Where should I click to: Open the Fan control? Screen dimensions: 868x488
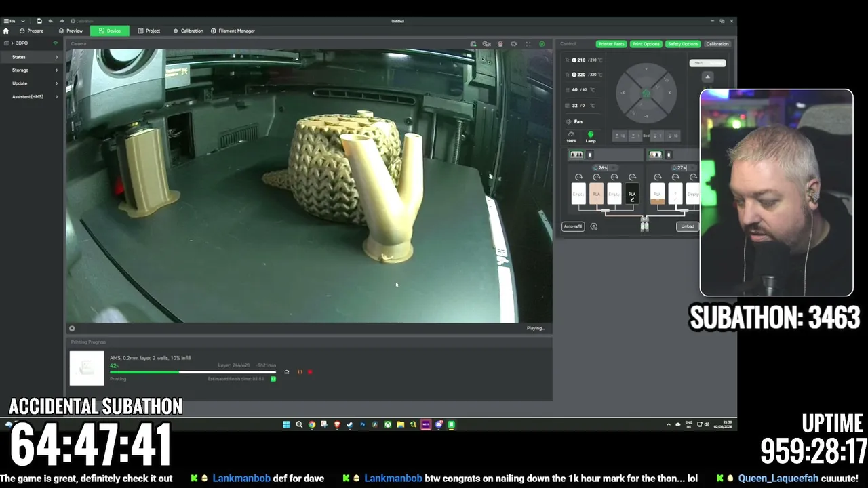574,121
